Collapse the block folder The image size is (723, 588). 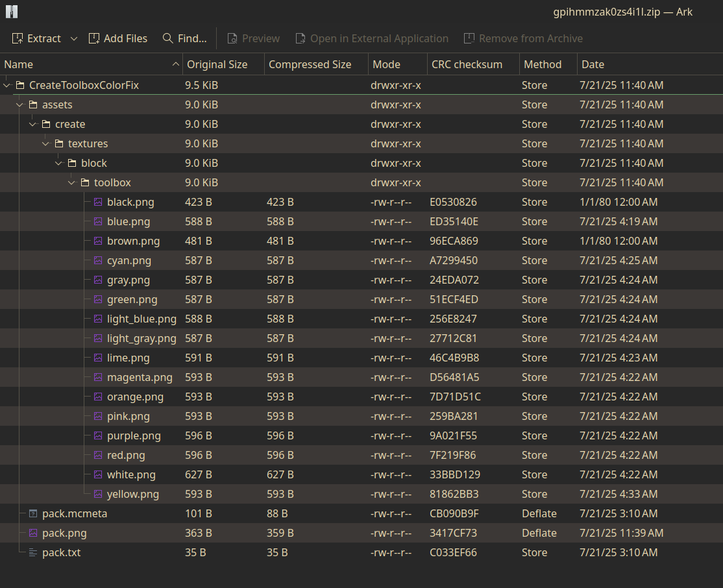[58, 163]
